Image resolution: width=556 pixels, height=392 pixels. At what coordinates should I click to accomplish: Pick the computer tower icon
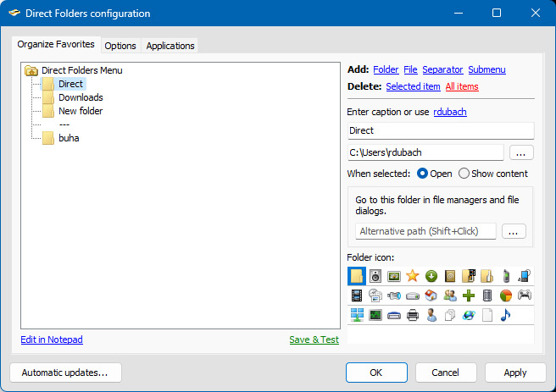coord(487,295)
